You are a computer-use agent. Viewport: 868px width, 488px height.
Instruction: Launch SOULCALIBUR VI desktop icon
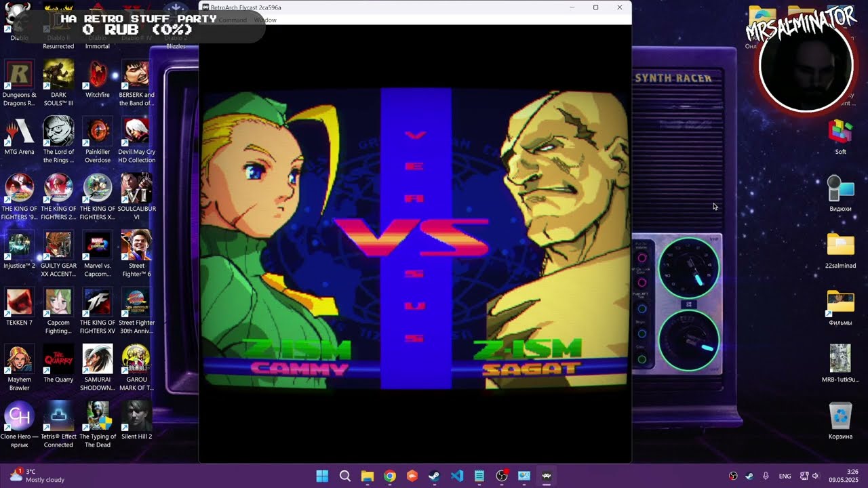[x=136, y=197]
